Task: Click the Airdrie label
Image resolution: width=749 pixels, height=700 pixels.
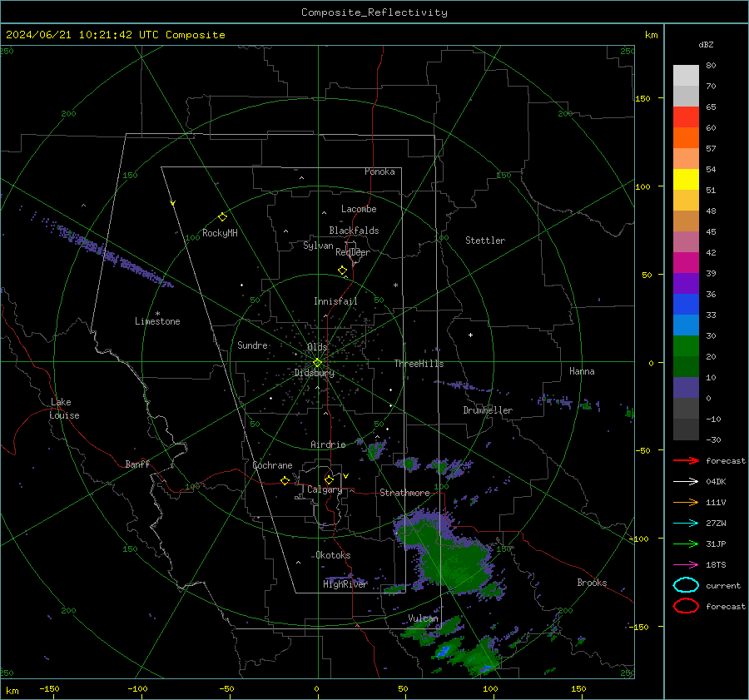Action: (328, 444)
